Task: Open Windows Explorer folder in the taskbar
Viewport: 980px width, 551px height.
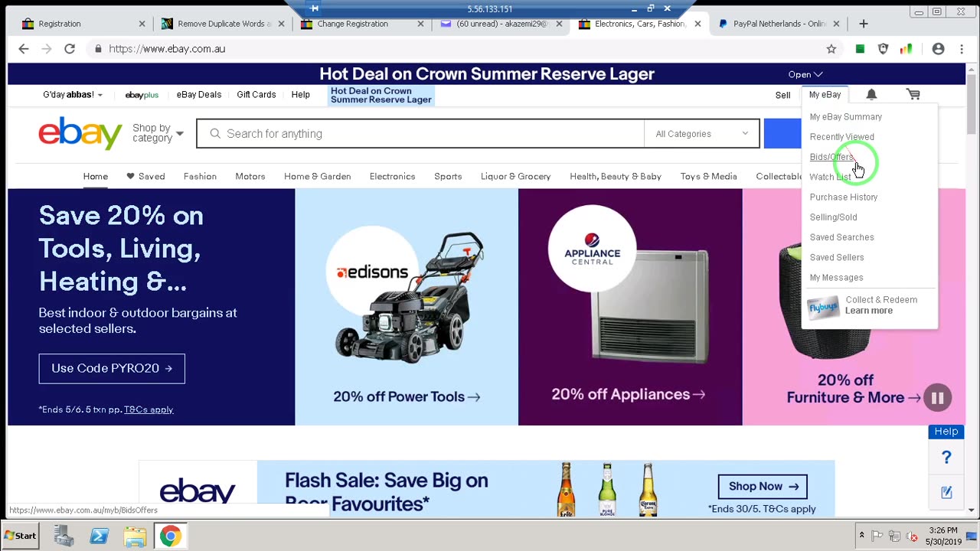Action: tap(135, 536)
